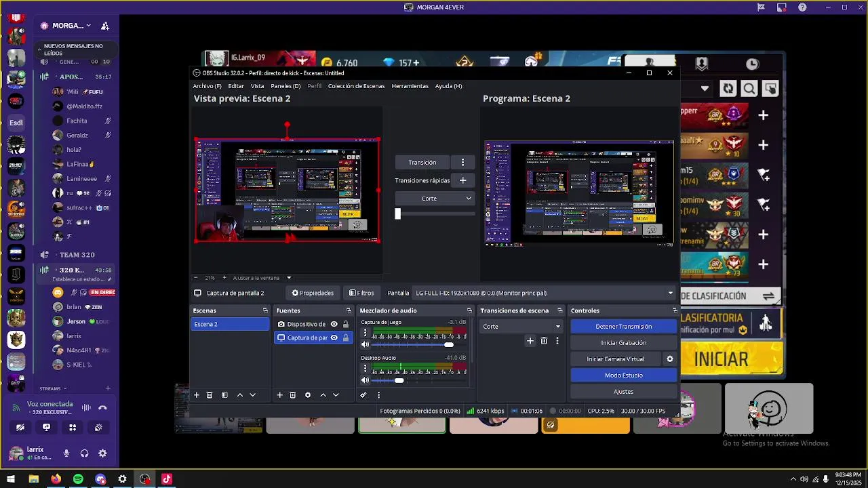Add a new source in Fuentes panel

click(279, 395)
